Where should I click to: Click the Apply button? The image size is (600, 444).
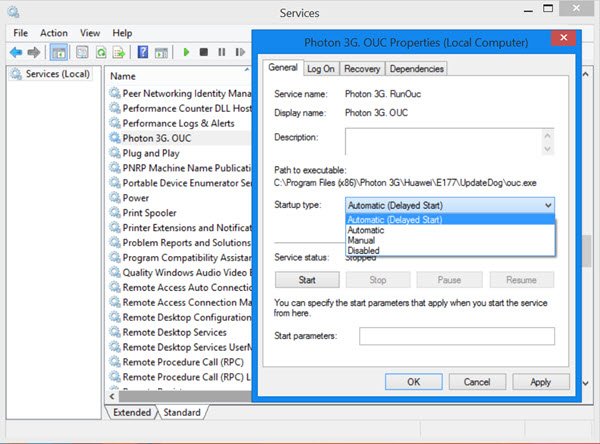(541, 382)
